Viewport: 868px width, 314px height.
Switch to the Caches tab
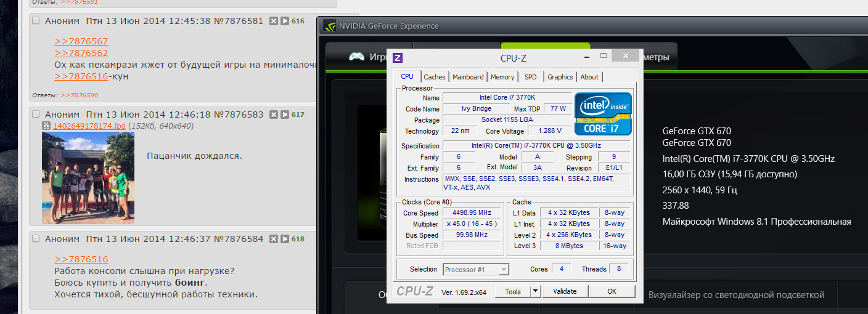tap(435, 77)
